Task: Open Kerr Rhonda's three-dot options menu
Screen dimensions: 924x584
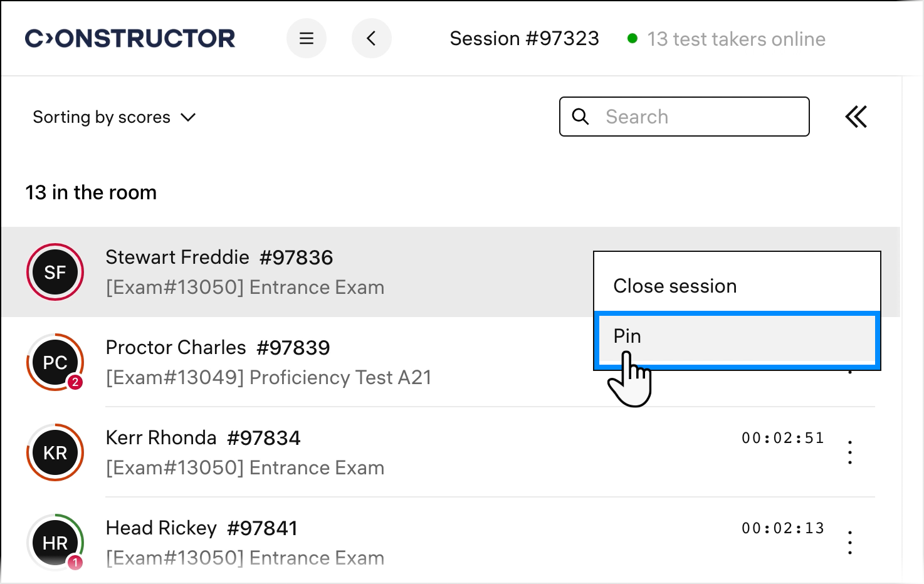Action: click(849, 452)
